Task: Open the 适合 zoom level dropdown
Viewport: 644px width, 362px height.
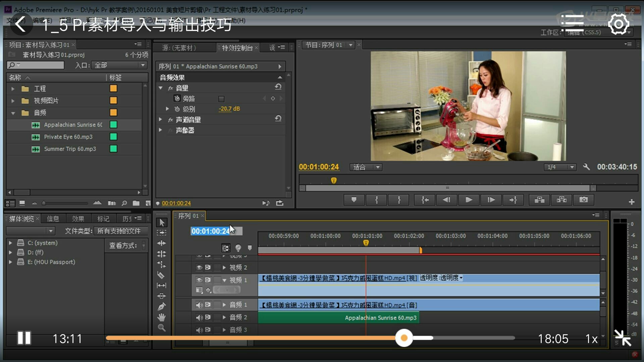Action: (x=366, y=167)
